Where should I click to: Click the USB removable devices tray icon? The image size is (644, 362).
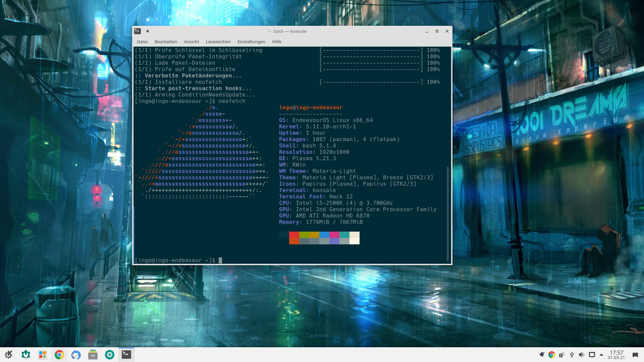point(571,355)
